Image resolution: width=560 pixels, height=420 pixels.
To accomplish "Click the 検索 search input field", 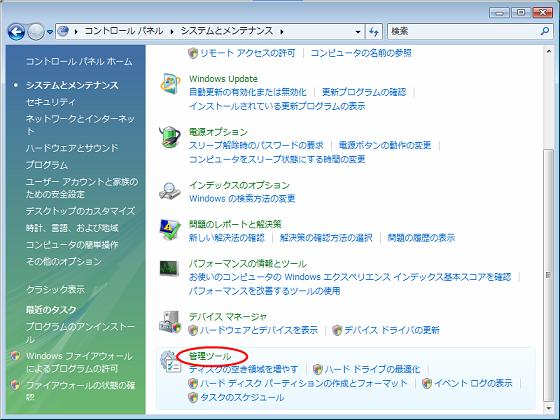I will point(463,31).
